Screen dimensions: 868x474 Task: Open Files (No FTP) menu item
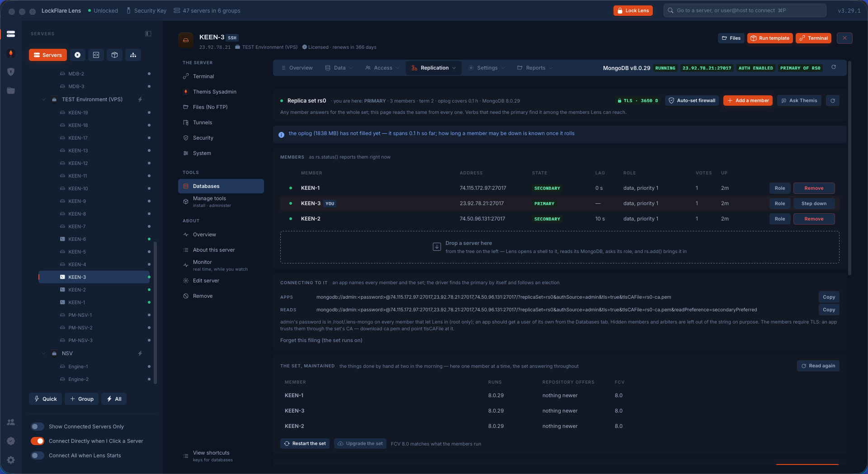click(x=221, y=107)
